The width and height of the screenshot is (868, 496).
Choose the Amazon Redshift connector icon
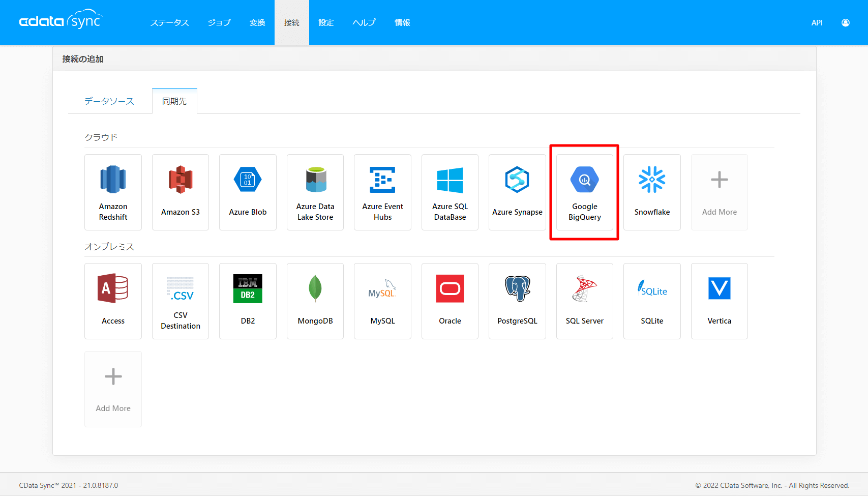tap(113, 180)
